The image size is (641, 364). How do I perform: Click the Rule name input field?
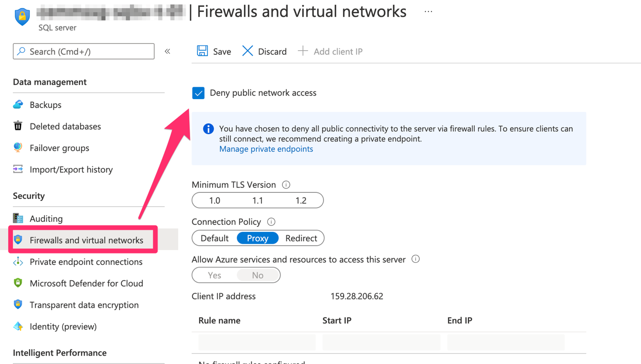tap(257, 342)
